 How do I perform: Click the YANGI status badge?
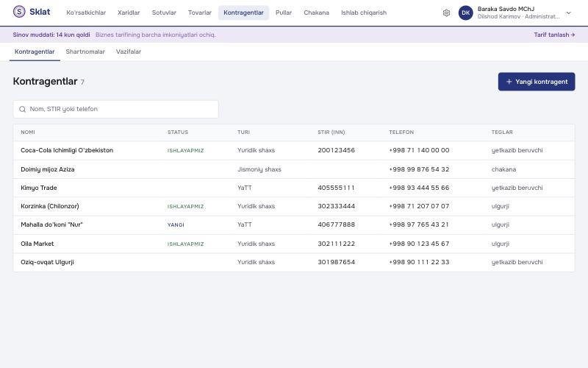pyautogui.click(x=176, y=225)
